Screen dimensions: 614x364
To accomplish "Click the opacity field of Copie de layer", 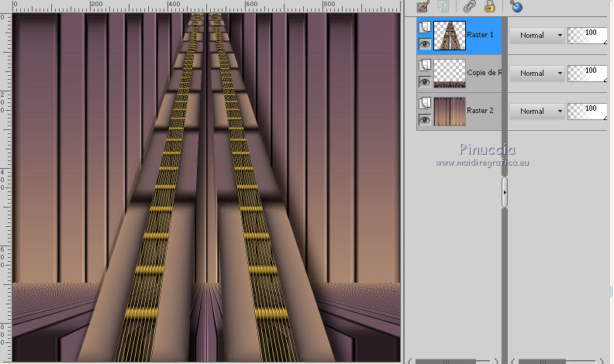I will point(588,73).
